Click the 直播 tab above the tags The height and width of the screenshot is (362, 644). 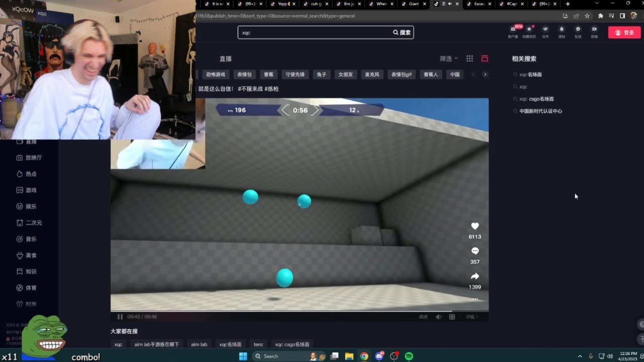(225, 59)
